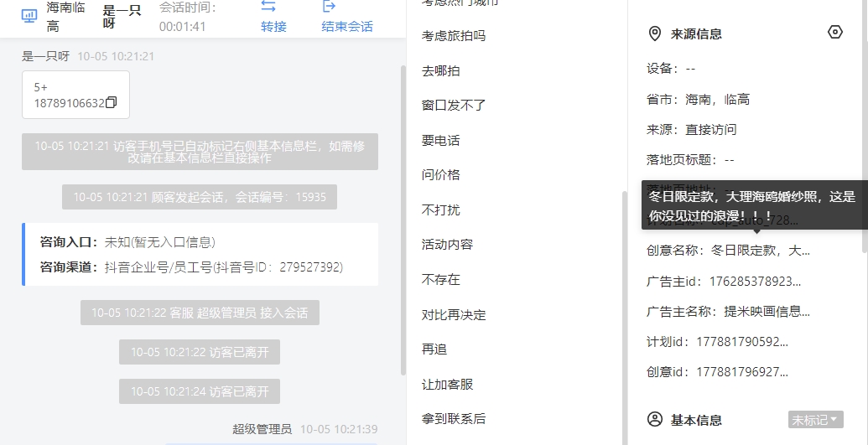Image resolution: width=868 pixels, height=445 pixels.
Task: Click the location pin icon beside 来源信息
Action: coord(654,34)
